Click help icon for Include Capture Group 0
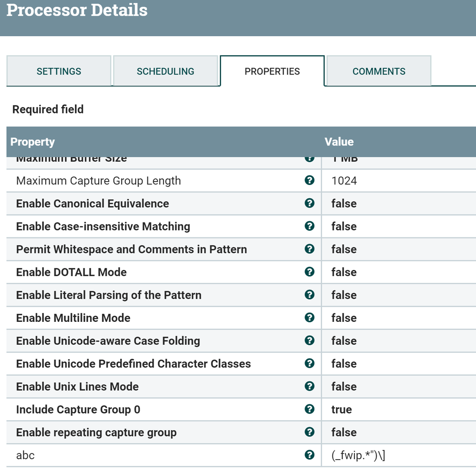 (309, 410)
